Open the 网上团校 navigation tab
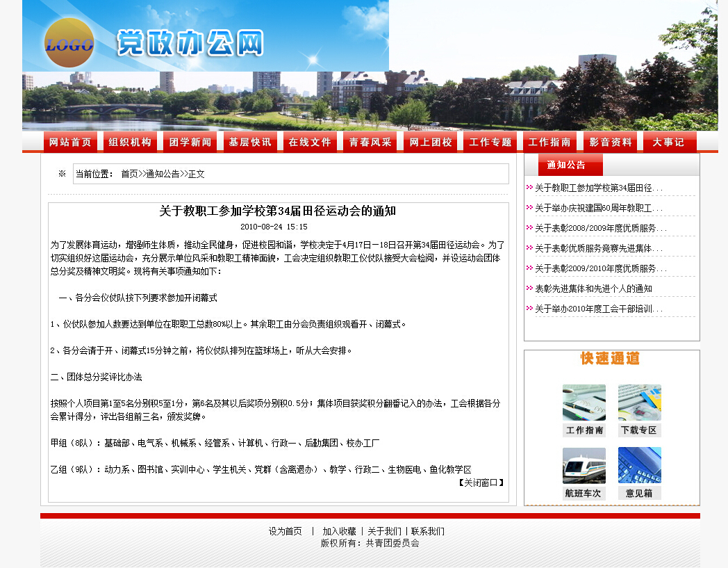The image size is (728, 568). (431, 142)
